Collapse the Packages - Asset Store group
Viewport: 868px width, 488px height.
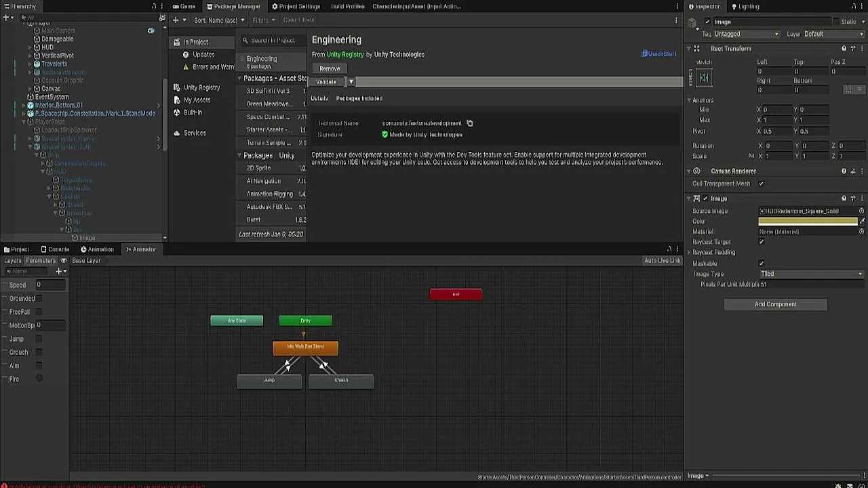click(239, 79)
